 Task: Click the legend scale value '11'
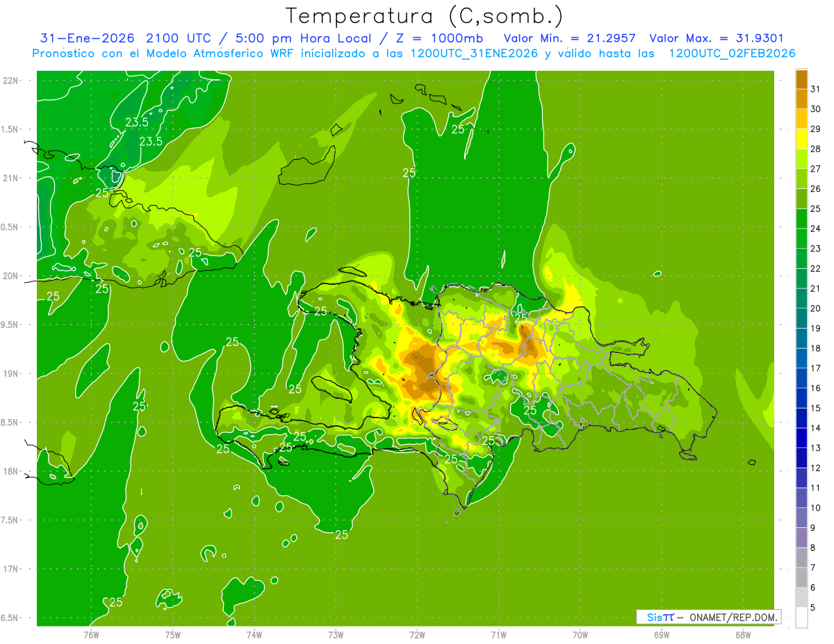point(816,488)
